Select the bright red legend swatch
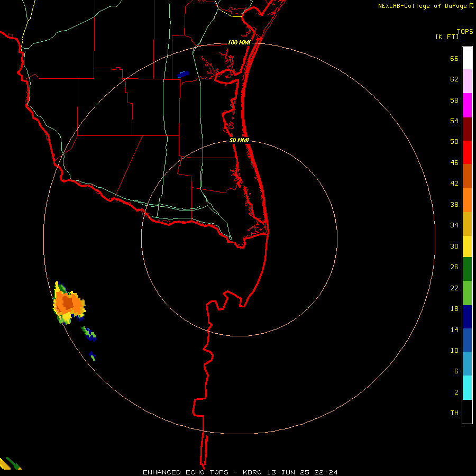Viewport: 476px width, 476px height. click(x=467, y=152)
